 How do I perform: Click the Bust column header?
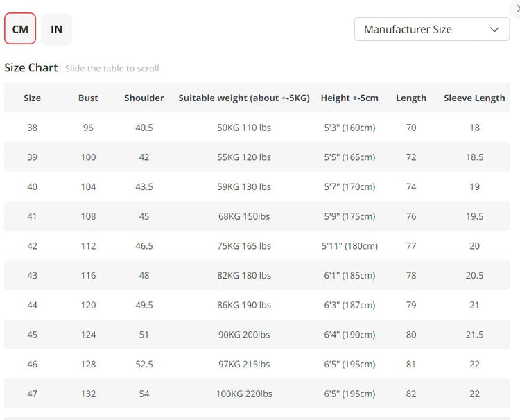88,98
